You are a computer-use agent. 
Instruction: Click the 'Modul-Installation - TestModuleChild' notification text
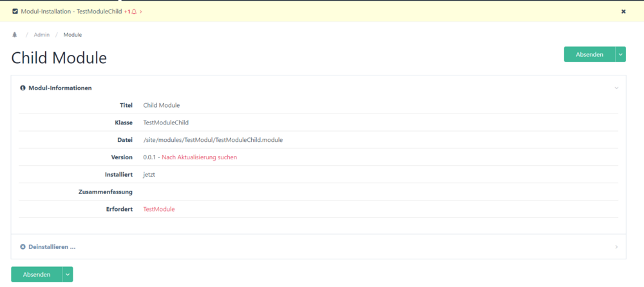point(71,12)
